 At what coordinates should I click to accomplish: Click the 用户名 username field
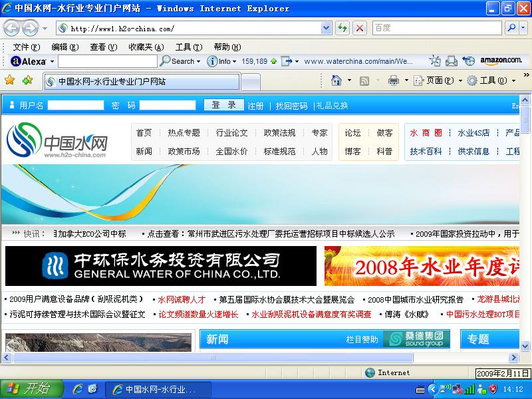(x=76, y=106)
